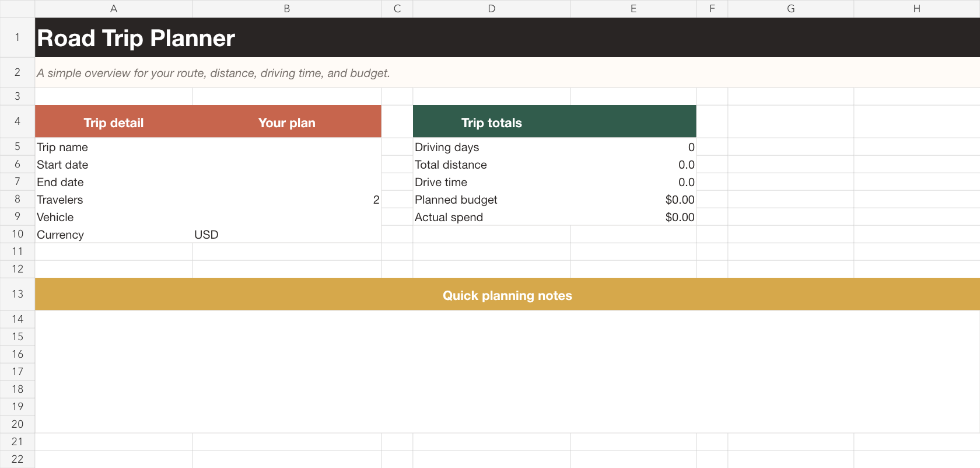The image size is (980, 468).
Task: Click the empty End date input cell
Action: coord(287,182)
